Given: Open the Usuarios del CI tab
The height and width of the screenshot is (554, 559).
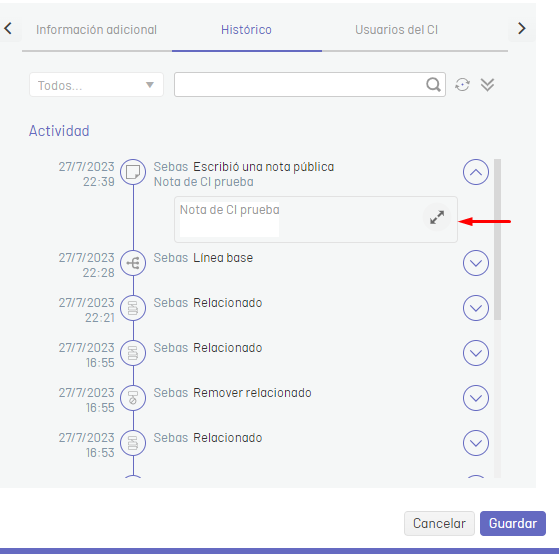Looking at the screenshot, I should (x=396, y=30).
